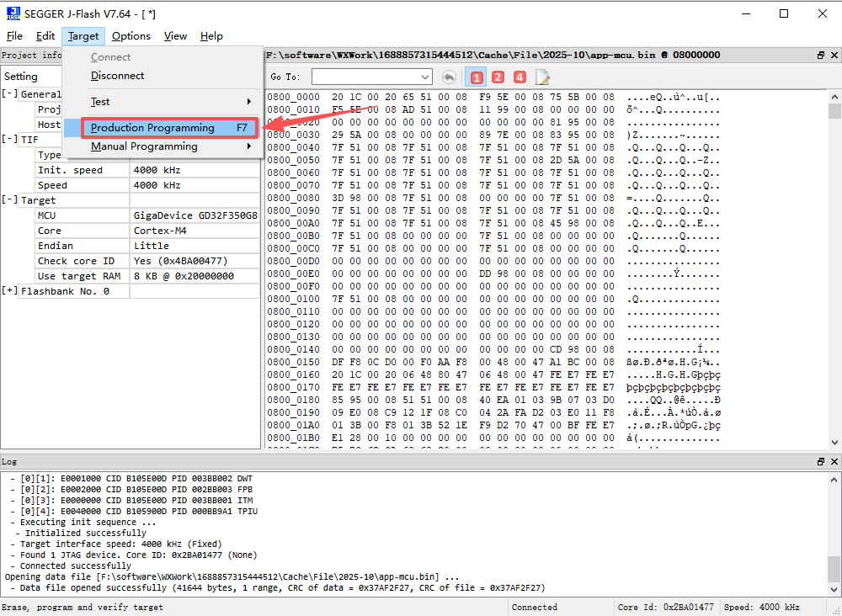842x616 pixels.
Task: Close the hex data file panel
Action: [834, 56]
